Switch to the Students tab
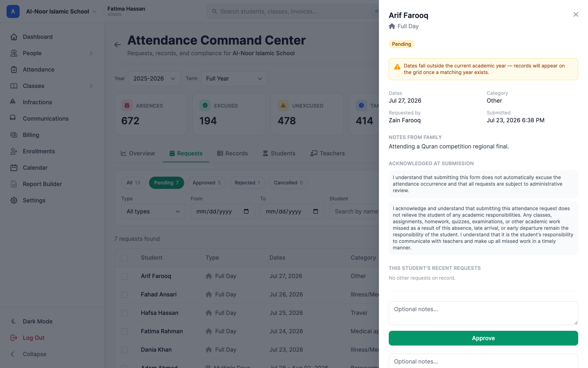This screenshot has width=588, height=368. pyautogui.click(x=279, y=153)
